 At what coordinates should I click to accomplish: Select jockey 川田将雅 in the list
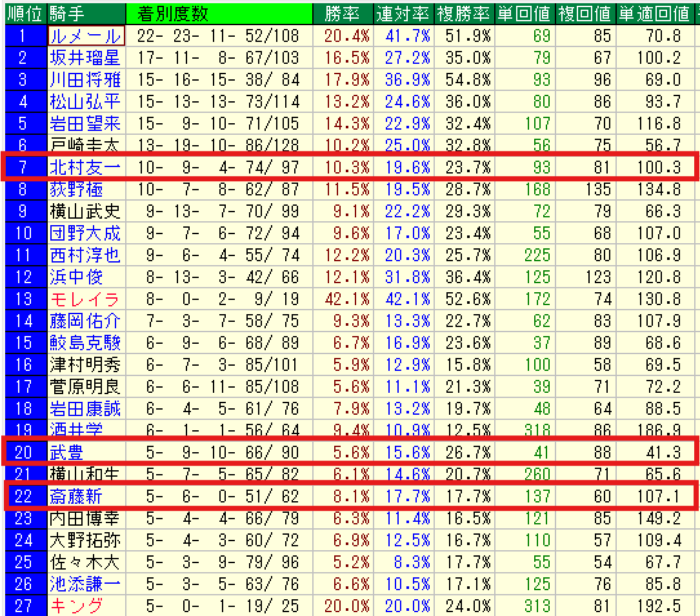(x=85, y=80)
